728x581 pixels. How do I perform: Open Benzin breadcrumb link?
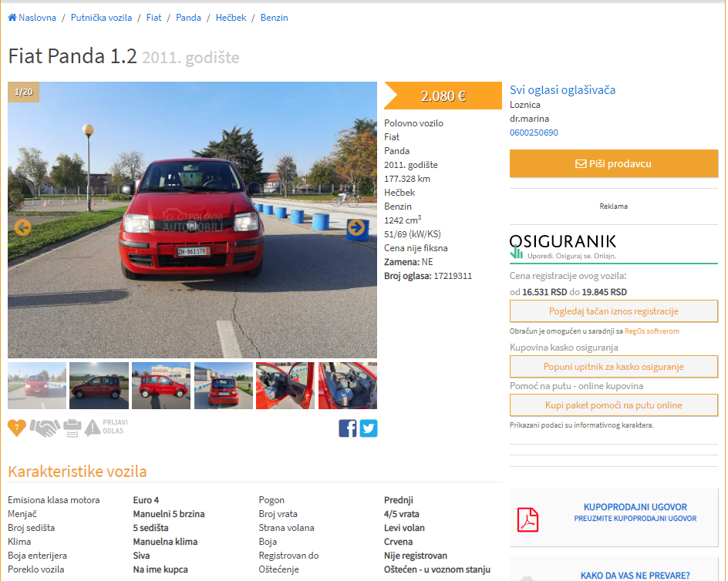coord(274,18)
